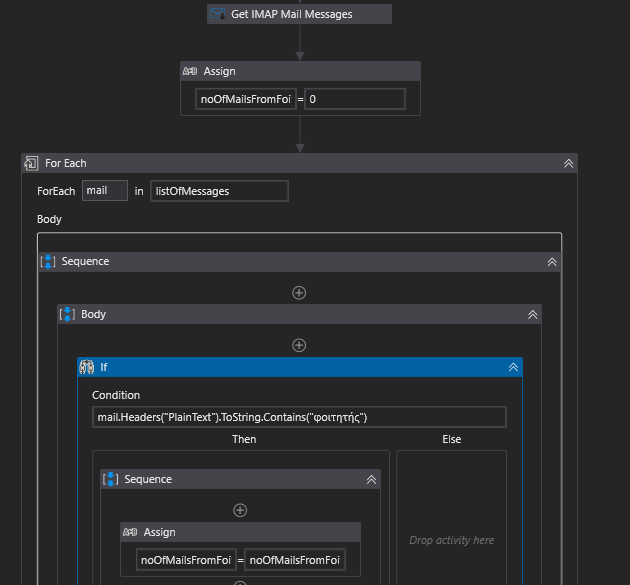The width and height of the screenshot is (630, 585).
Task: Click the inner Assign activity icon
Action: pos(130,532)
